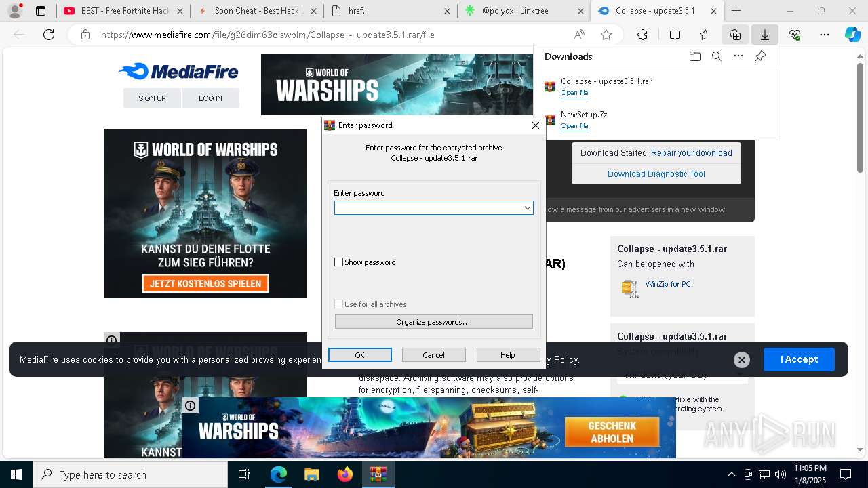
Task: Show hidden system tray icons
Action: pyautogui.click(x=731, y=474)
